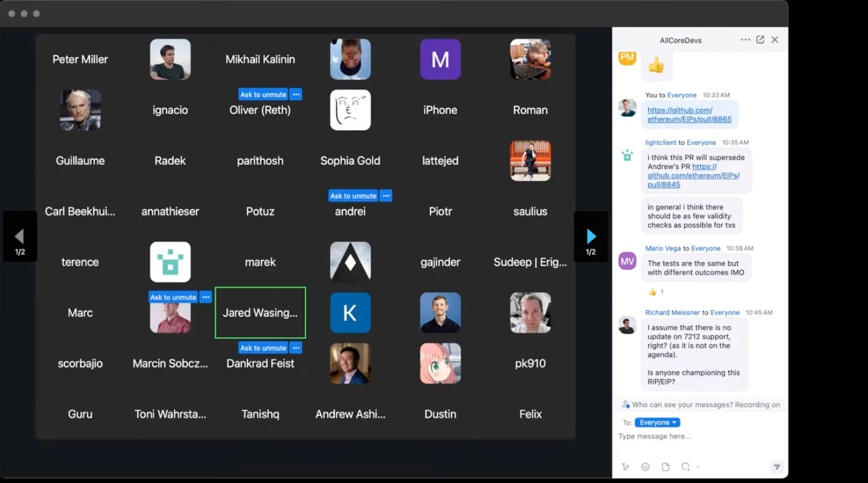
Task: Open more options next to Oliver (Reth)
Action: (296, 95)
